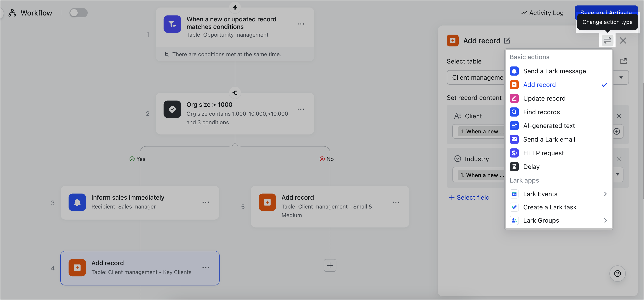Expand the Industry value dropdown arrow
Image resolution: width=644 pixels, height=300 pixels.
pyautogui.click(x=618, y=174)
